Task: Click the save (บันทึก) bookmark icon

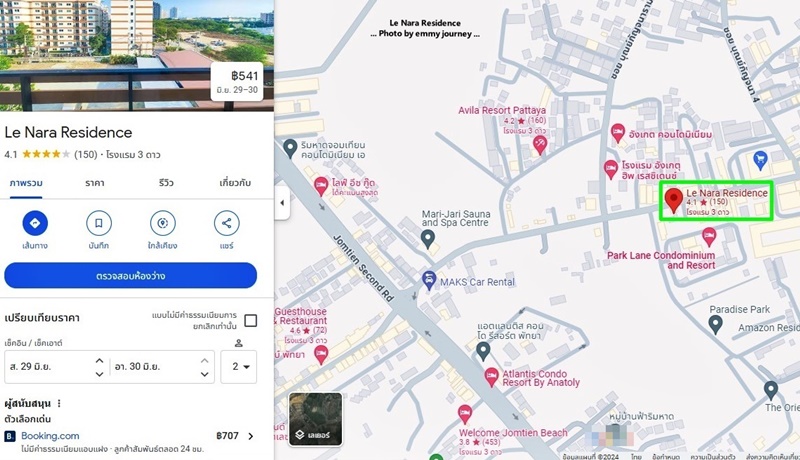Action: pyautogui.click(x=98, y=223)
